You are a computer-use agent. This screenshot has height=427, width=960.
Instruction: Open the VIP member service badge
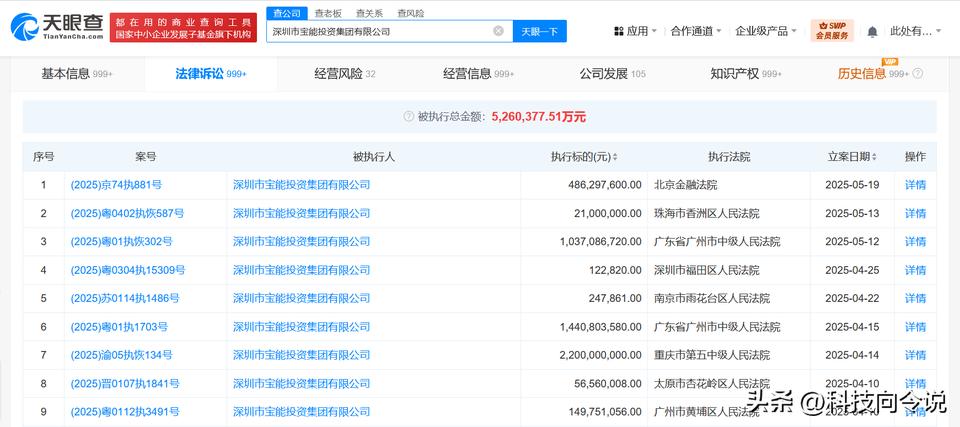(x=832, y=31)
